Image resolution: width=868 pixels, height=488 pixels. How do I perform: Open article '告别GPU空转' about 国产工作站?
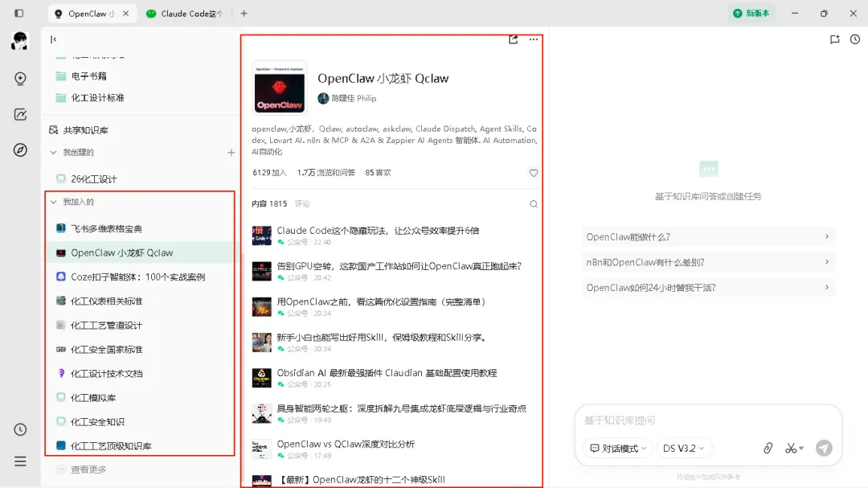399,266
